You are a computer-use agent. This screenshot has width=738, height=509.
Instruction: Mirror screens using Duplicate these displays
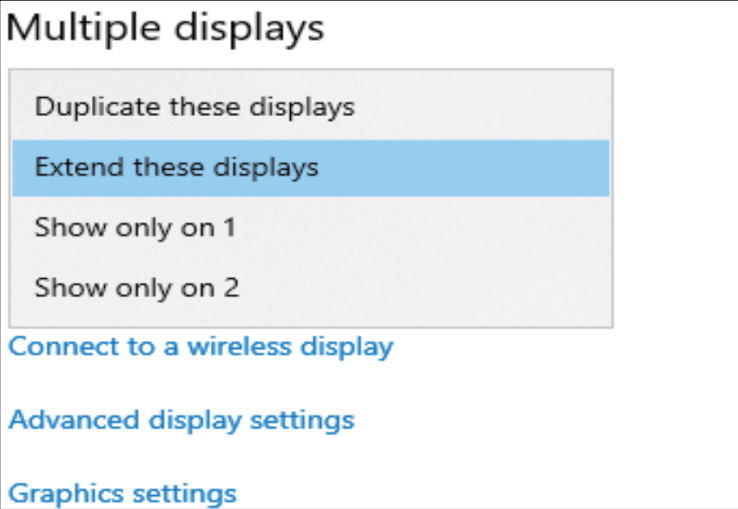click(194, 106)
